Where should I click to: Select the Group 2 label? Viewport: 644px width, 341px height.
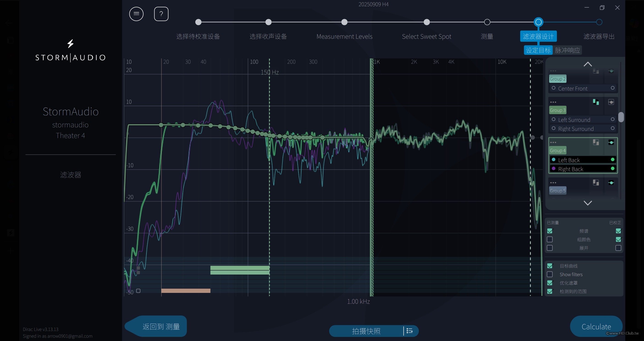(x=558, y=79)
